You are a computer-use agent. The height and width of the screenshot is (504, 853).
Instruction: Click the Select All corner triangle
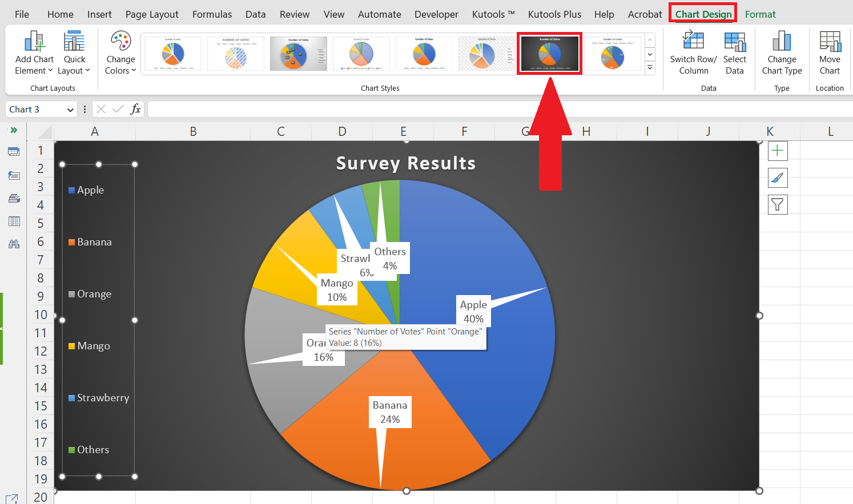(45, 133)
